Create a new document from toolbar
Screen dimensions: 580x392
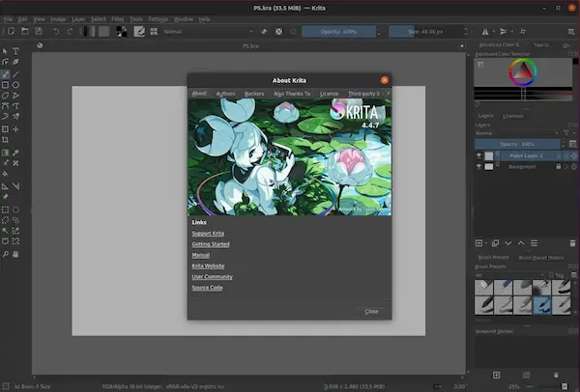tap(11, 32)
